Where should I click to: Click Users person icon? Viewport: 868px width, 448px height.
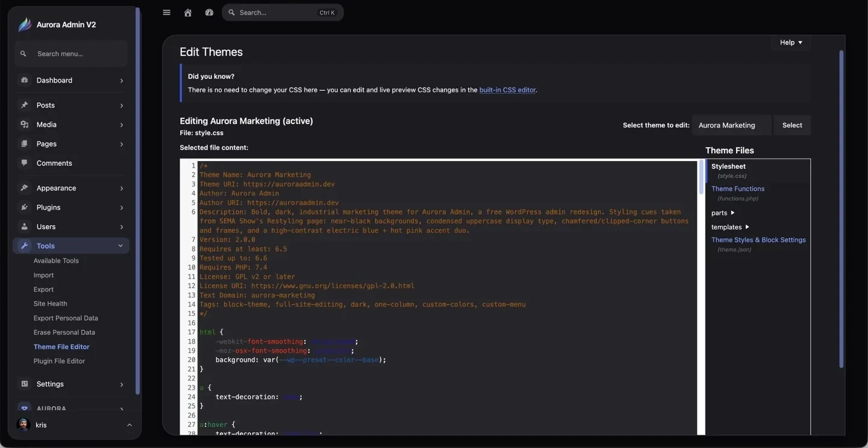coord(24,226)
